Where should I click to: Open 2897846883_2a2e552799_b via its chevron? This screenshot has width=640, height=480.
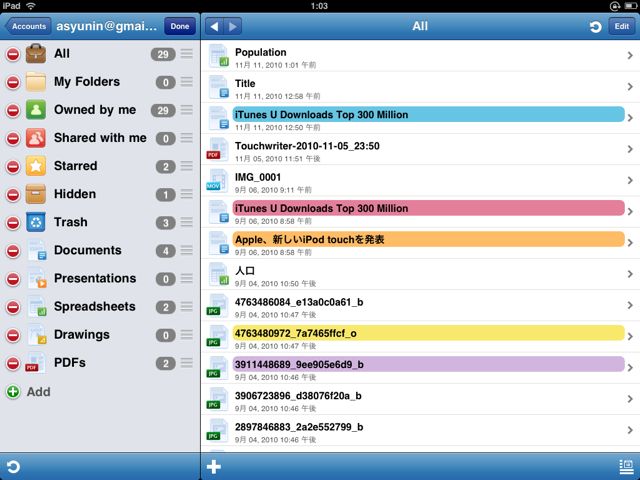pos(630,430)
